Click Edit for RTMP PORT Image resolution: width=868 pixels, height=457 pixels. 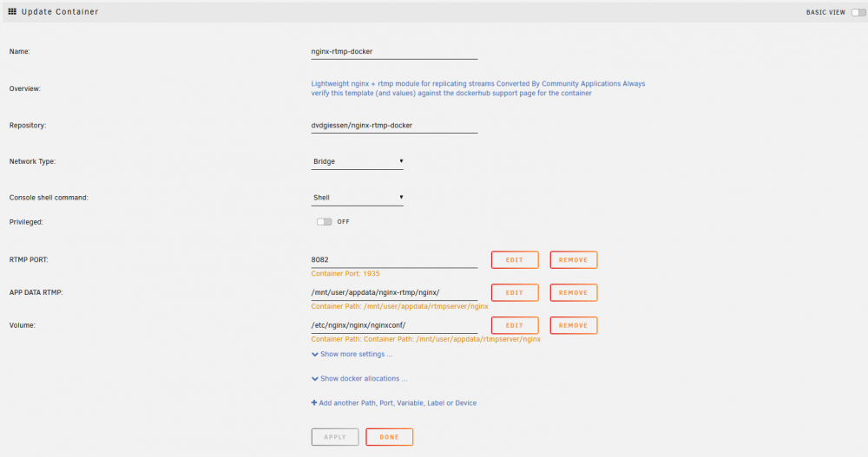(515, 260)
